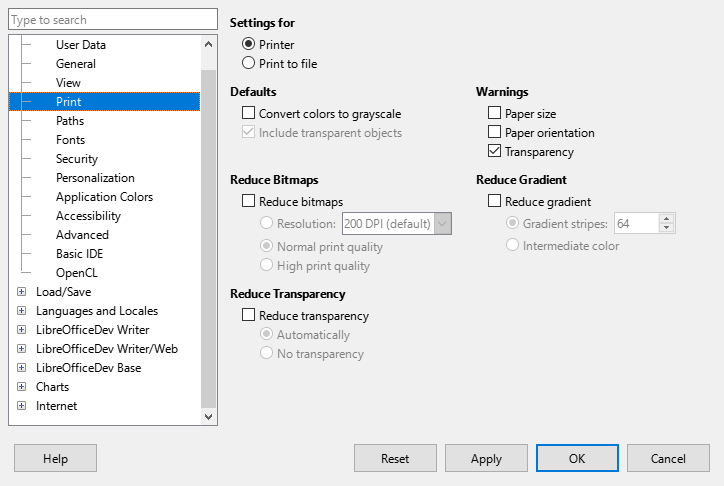Click the Gradient stripes value field

click(637, 224)
